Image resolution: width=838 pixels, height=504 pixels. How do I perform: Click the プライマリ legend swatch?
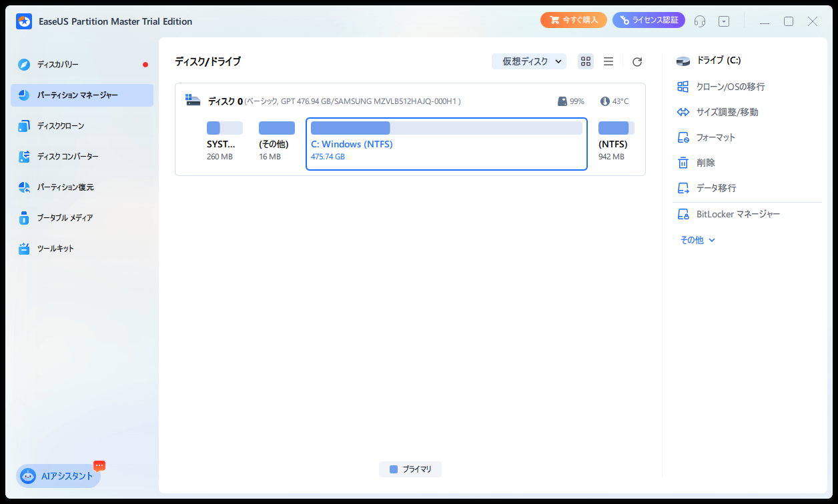tap(394, 469)
